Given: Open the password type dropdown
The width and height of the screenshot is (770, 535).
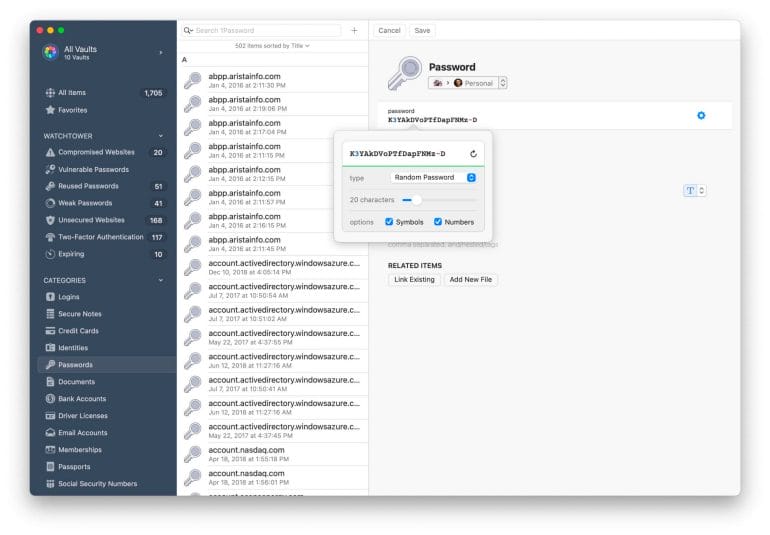Looking at the screenshot, I should [433, 177].
